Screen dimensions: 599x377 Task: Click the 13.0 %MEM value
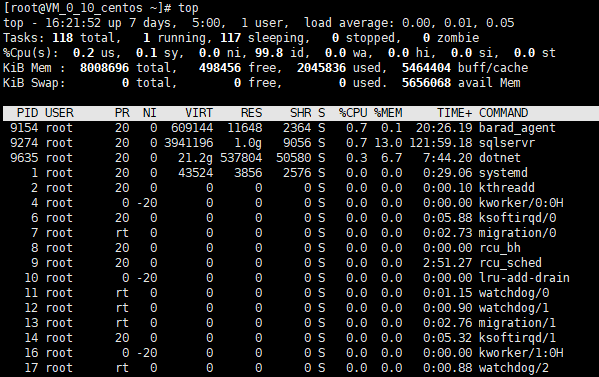coord(388,143)
